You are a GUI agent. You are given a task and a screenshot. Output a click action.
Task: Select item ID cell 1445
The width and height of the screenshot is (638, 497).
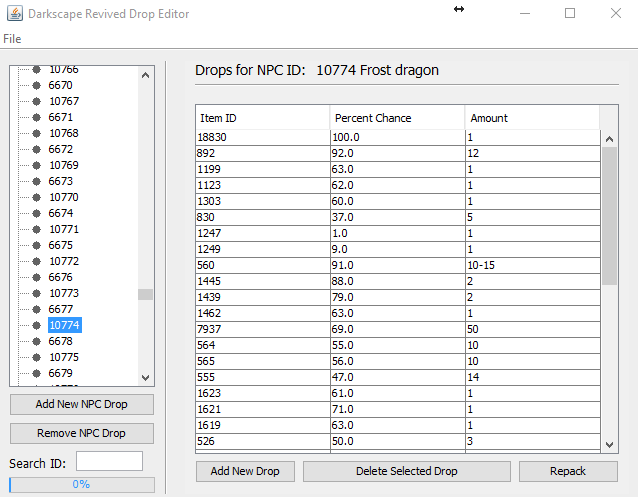pyautogui.click(x=263, y=281)
